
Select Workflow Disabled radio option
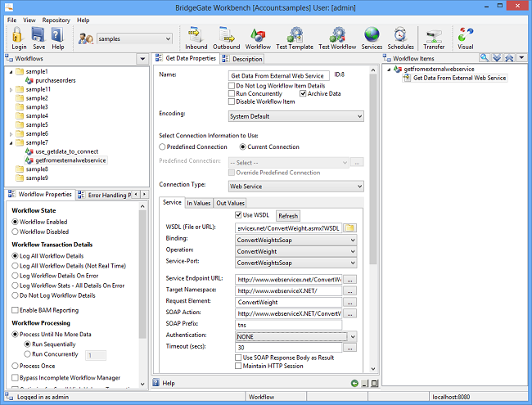click(16, 231)
